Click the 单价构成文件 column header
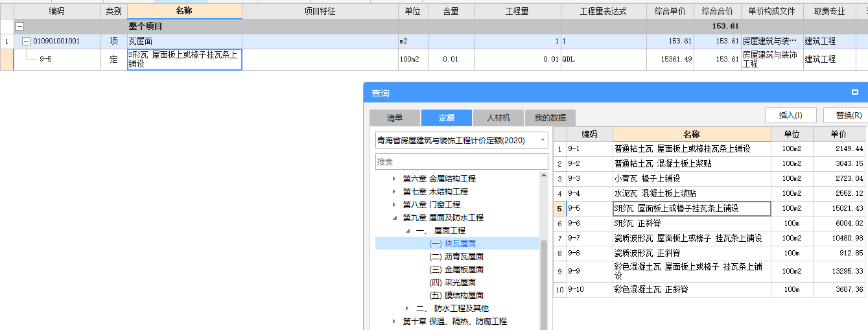This screenshot has width=868, height=330. (x=772, y=11)
